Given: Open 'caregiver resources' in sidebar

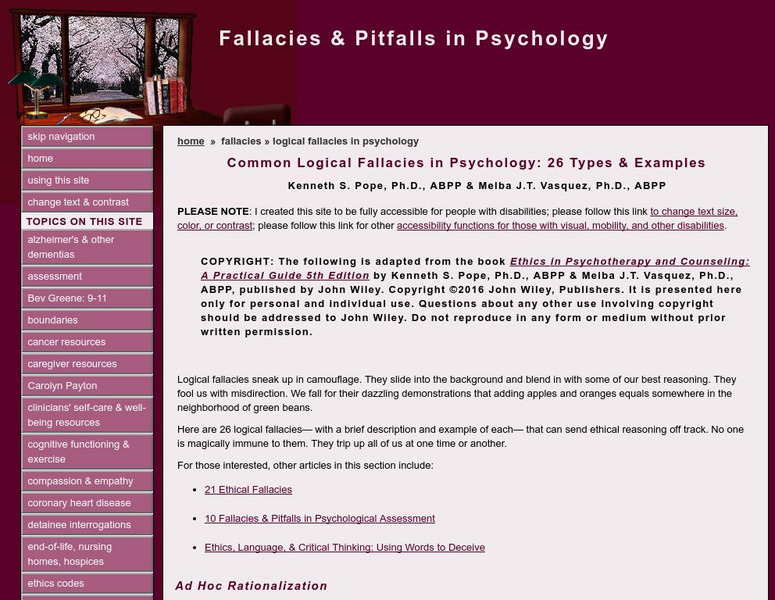Looking at the screenshot, I should [x=87, y=364].
